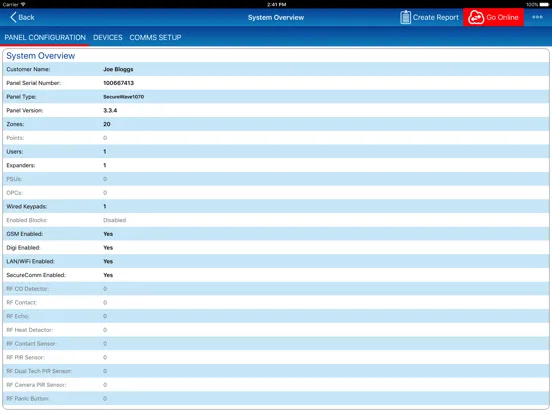552x414 pixels.
Task: Open the three-dots more options menu
Action: pyautogui.click(x=537, y=17)
